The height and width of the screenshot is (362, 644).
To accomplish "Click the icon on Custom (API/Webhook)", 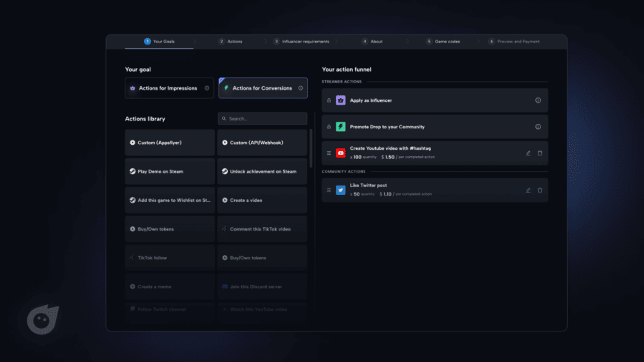I will pos(225,143).
